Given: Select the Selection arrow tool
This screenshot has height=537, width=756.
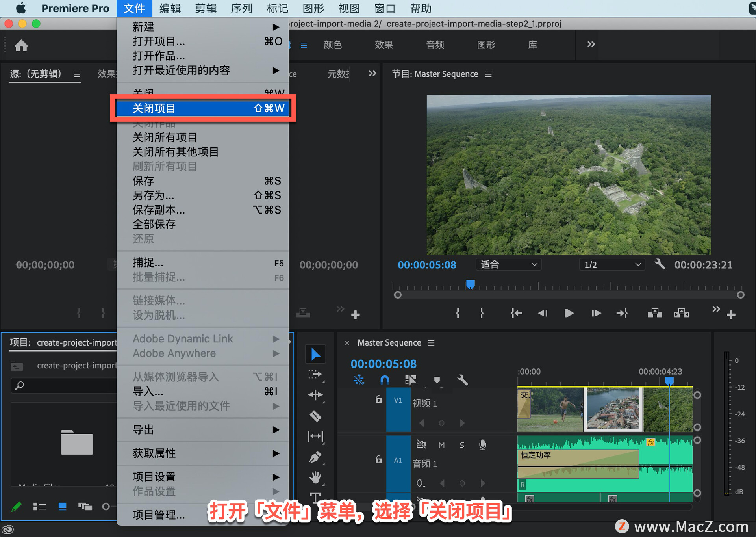Looking at the screenshot, I should 315,354.
